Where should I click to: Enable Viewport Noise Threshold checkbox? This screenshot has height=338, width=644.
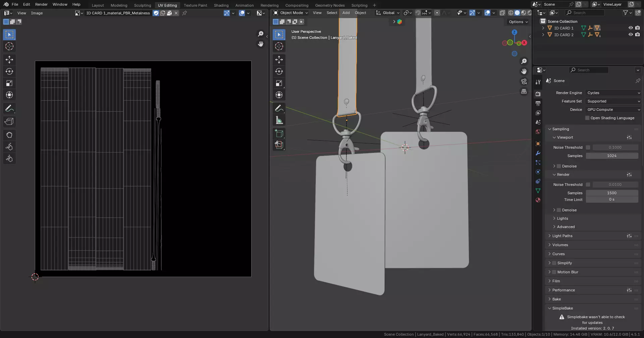[x=588, y=147]
